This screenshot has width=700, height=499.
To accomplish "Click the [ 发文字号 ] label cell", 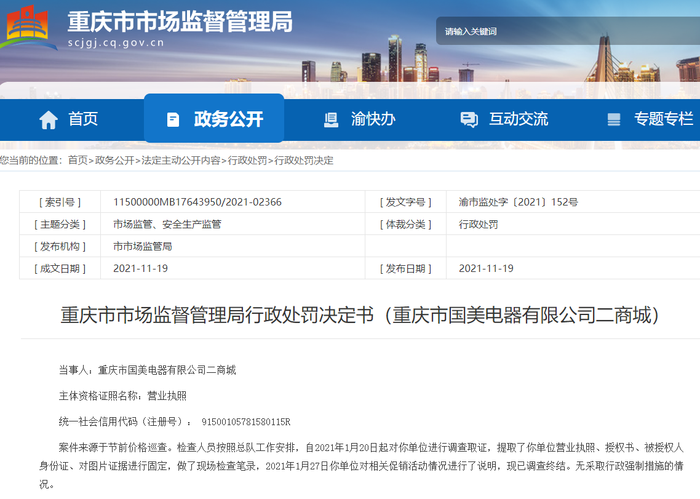I will 406,202.
